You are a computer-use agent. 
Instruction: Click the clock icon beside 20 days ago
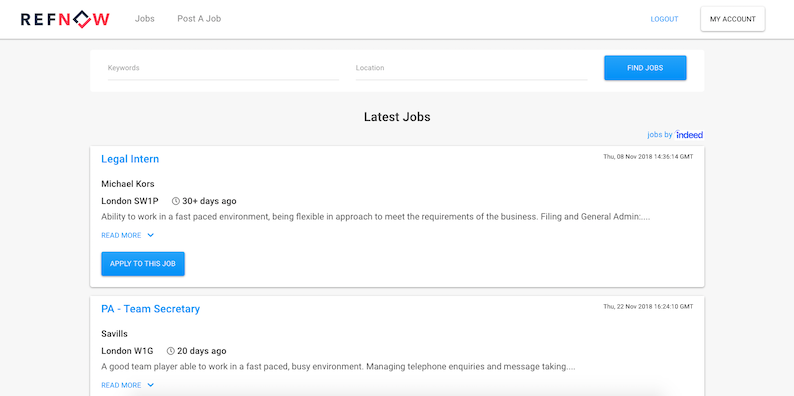171,351
